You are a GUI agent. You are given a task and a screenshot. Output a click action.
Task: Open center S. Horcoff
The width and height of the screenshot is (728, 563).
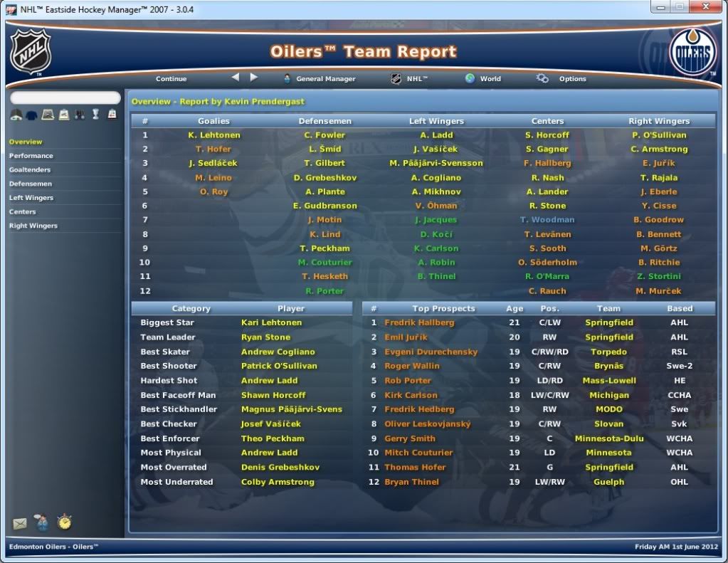coord(547,135)
